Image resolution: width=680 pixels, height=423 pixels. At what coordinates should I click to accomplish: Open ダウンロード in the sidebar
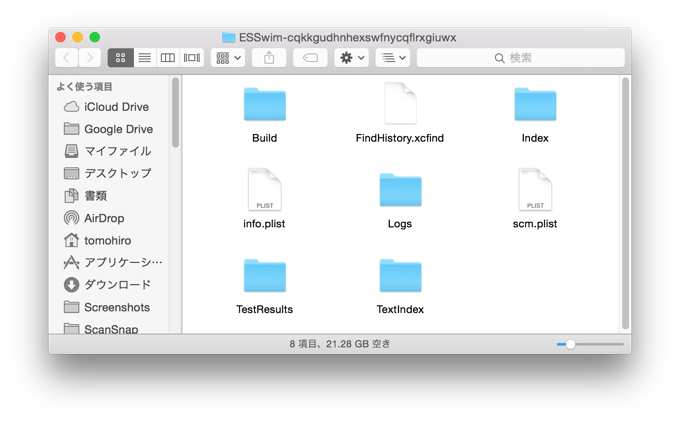coord(108,285)
